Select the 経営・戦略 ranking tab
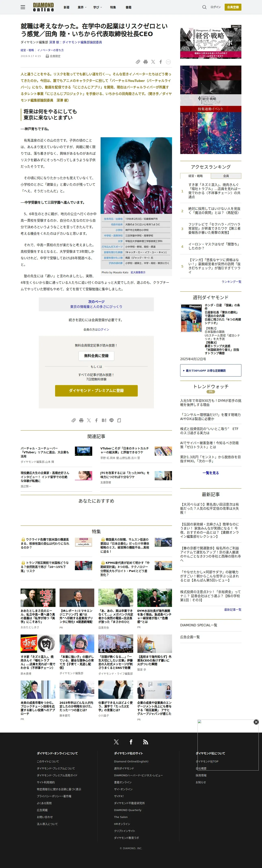Screen dimensions: 262x868 click(195, 176)
